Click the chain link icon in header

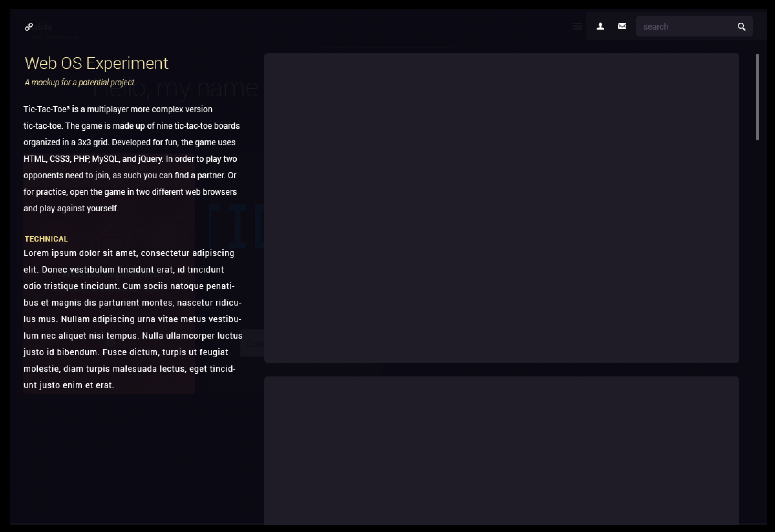click(x=29, y=26)
